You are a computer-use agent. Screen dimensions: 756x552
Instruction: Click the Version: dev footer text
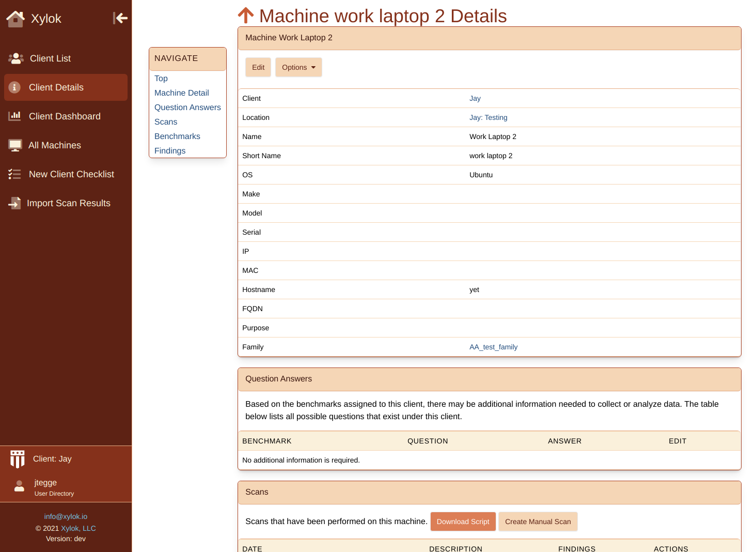[x=66, y=539]
